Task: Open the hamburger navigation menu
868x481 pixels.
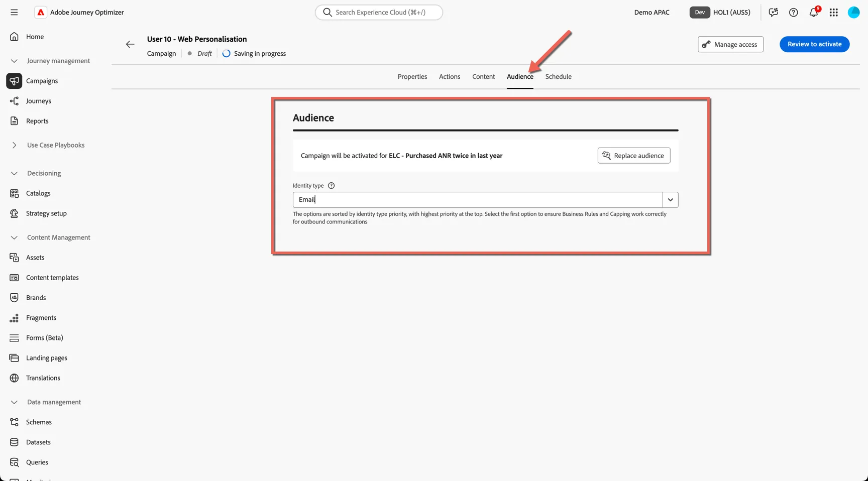Action: point(14,12)
